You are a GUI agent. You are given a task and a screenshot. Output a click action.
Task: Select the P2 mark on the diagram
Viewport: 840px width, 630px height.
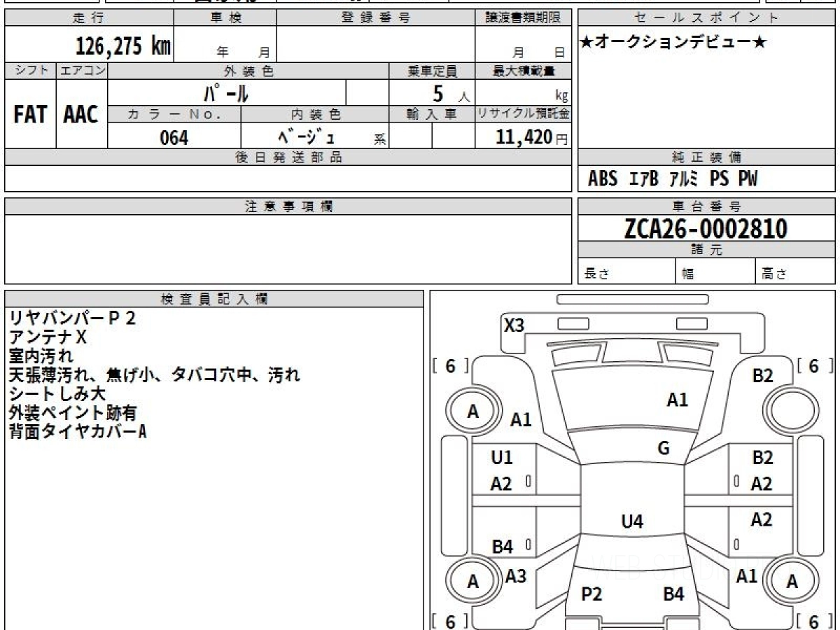click(591, 594)
